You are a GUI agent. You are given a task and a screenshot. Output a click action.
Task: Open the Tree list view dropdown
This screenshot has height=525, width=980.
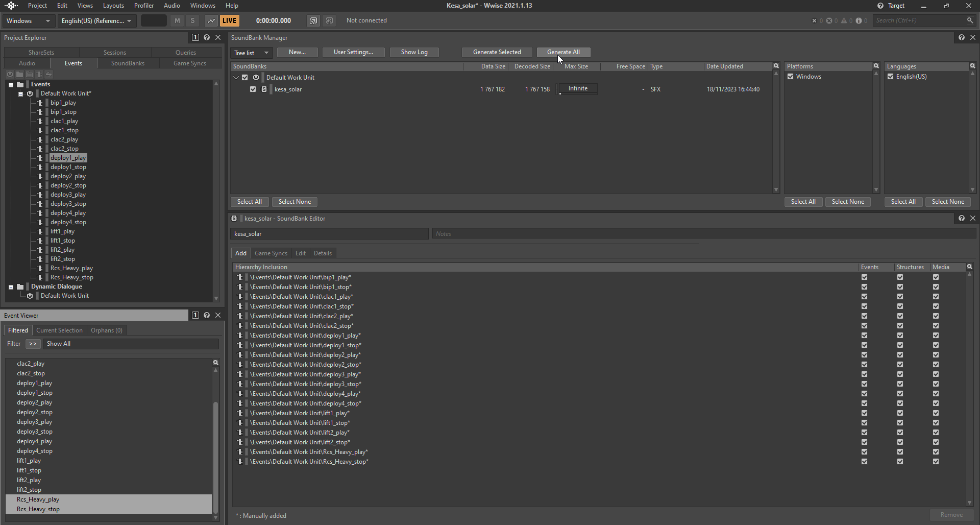pyautogui.click(x=251, y=53)
